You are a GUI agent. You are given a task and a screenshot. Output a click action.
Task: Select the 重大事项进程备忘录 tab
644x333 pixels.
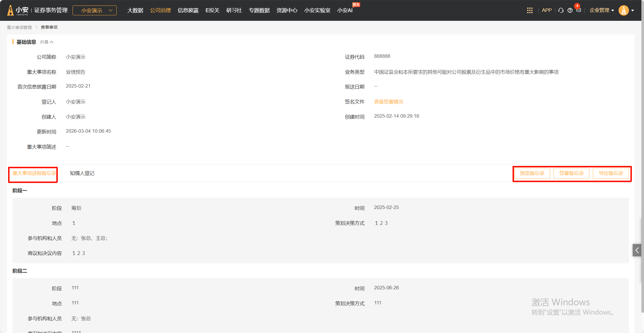coord(34,173)
